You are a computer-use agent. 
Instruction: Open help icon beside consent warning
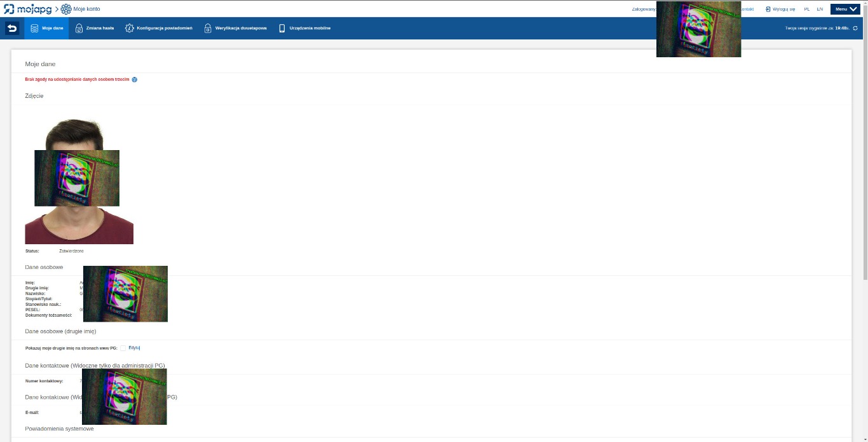pyautogui.click(x=135, y=79)
